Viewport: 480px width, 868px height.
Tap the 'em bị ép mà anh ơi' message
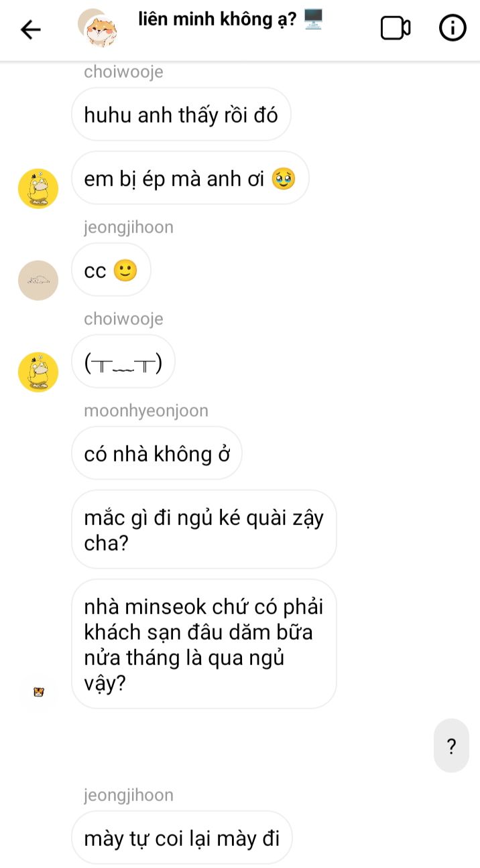190,178
